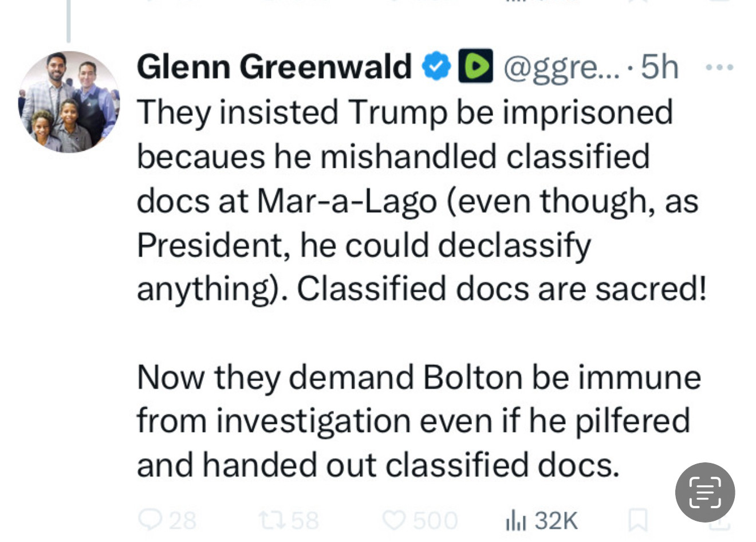Click the Glenn Greenwald display name
Screen dimensions: 756x542
(274, 66)
